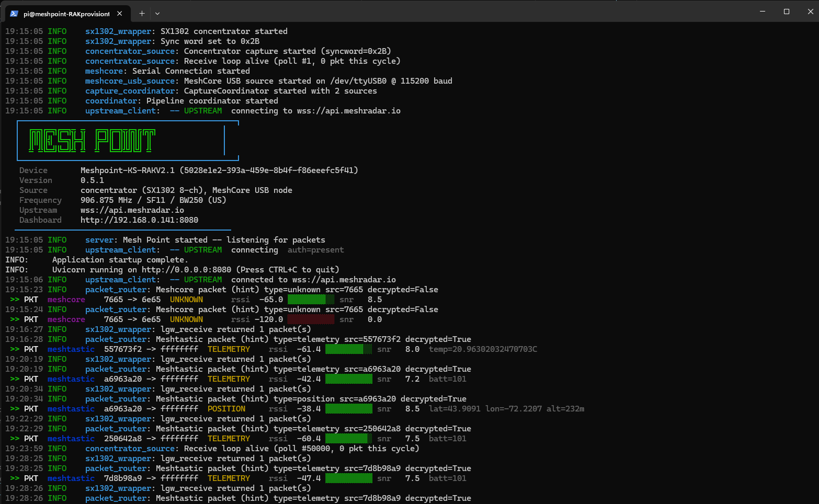819x504 pixels.
Task: Click the RSSI bar for rssi -38.4
Action: (x=349, y=409)
